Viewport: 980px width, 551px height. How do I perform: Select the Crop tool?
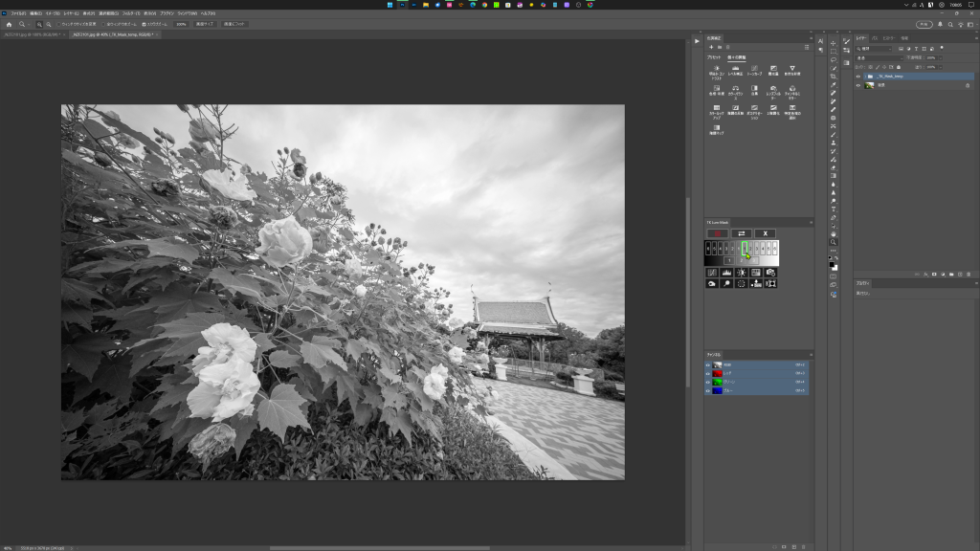pos(834,76)
